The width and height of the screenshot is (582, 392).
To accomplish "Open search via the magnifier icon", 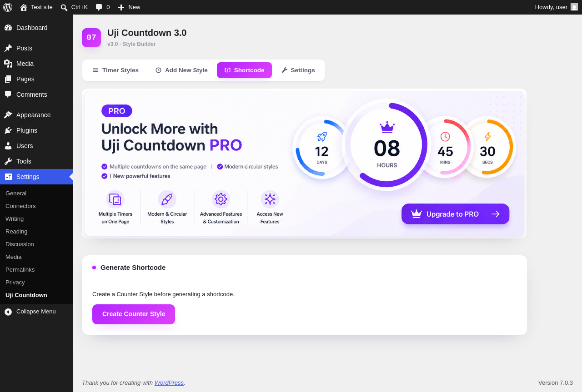I will click(x=64, y=7).
